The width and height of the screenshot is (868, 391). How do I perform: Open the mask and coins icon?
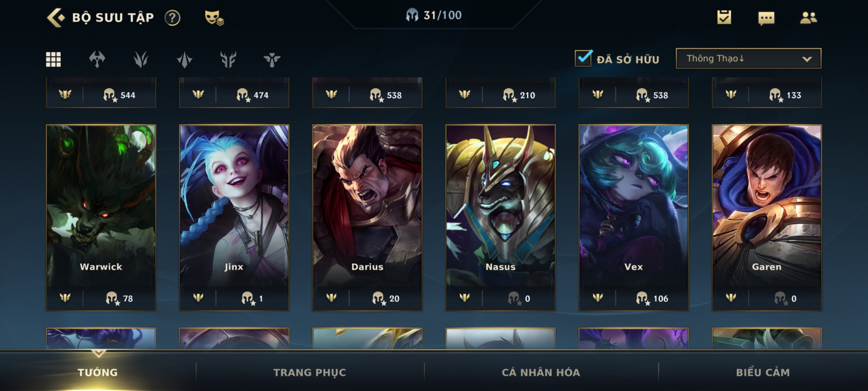[214, 18]
